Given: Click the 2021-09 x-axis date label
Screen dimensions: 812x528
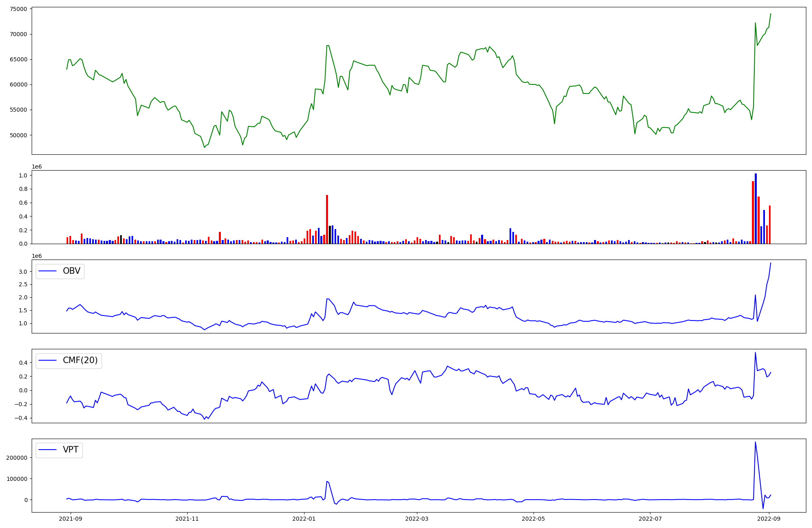Looking at the screenshot, I should click(71, 519).
